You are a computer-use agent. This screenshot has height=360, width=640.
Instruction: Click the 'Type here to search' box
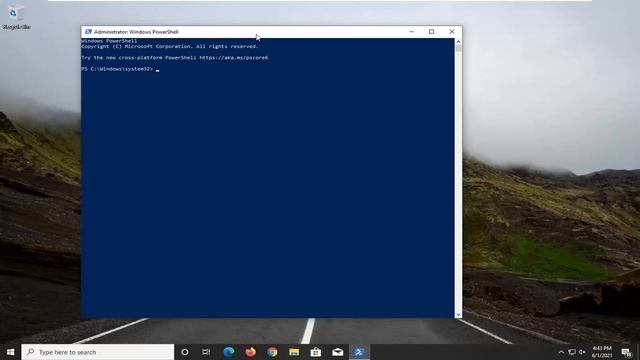pyautogui.click(x=98, y=352)
